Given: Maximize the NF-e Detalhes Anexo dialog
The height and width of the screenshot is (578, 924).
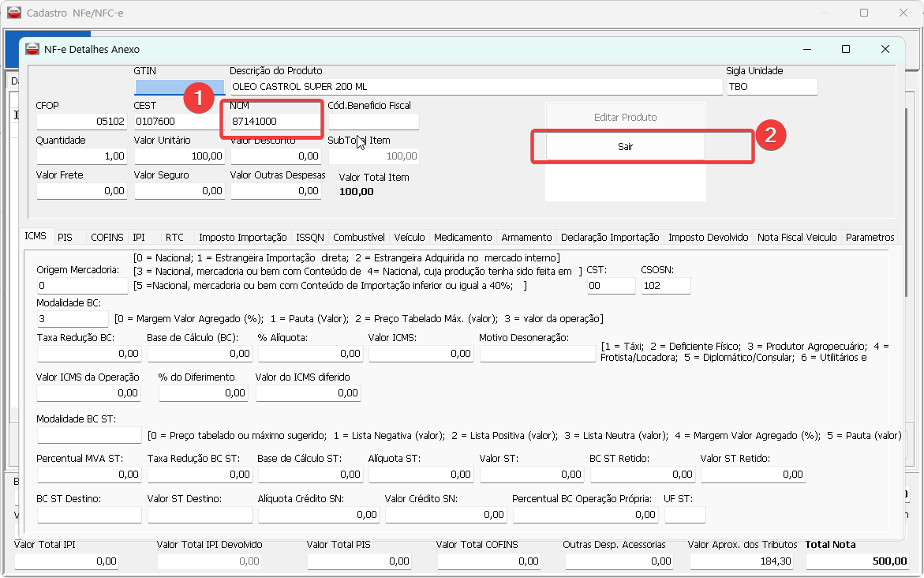Looking at the screenshot, I should 846,49.
